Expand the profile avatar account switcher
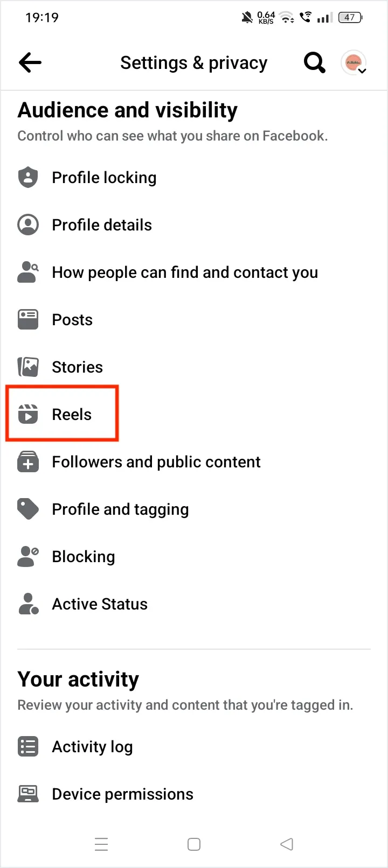The width and height of the screenshot is (388, 868). (354, 63)
